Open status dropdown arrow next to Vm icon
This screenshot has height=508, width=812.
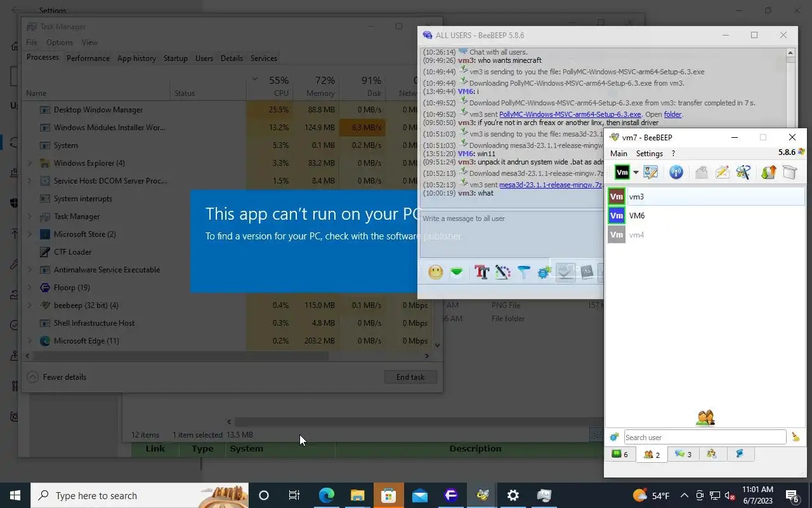(636, 173)
